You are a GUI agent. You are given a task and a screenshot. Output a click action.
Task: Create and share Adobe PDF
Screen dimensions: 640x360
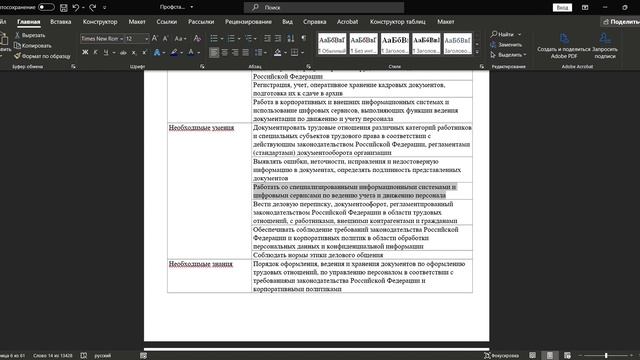point(564,46)
